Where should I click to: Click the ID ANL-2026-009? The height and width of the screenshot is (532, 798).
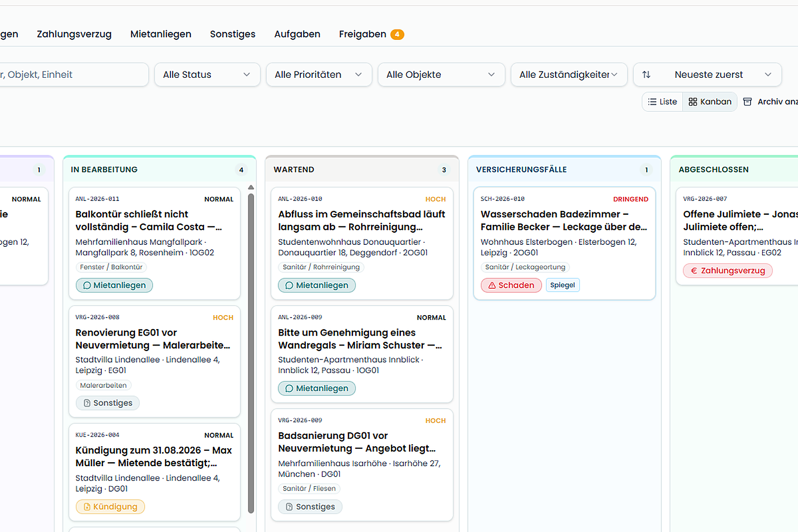pyautogui.click(x=300, y=317)
